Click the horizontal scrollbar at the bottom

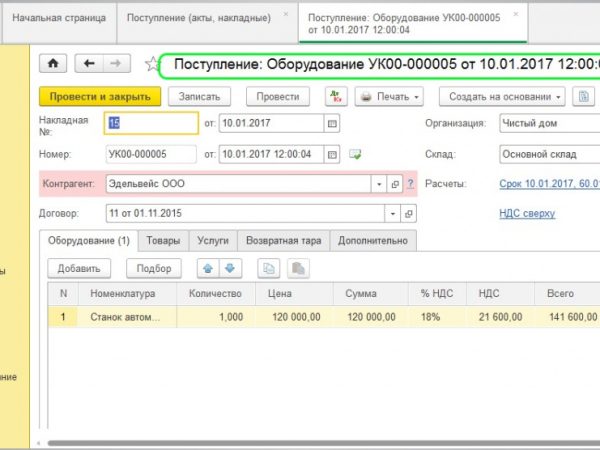point(300,443)
